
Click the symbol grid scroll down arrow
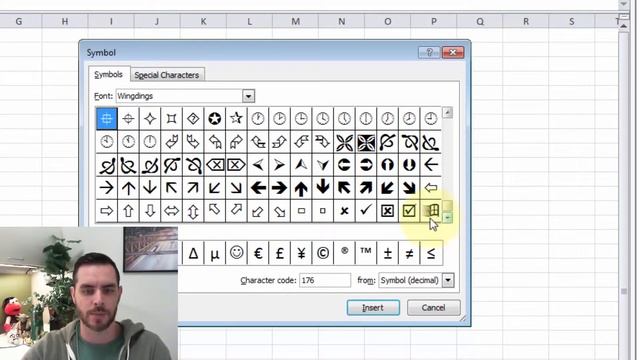(447, 218)
